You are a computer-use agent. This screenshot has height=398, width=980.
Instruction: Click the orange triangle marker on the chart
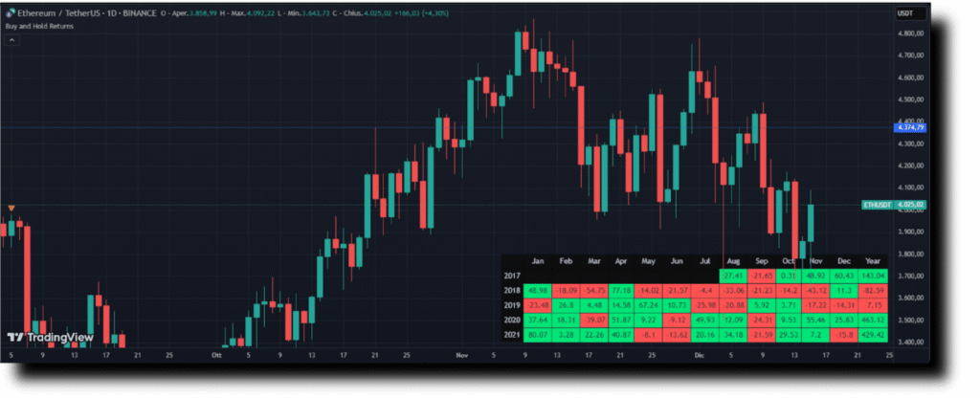point(11,208)
